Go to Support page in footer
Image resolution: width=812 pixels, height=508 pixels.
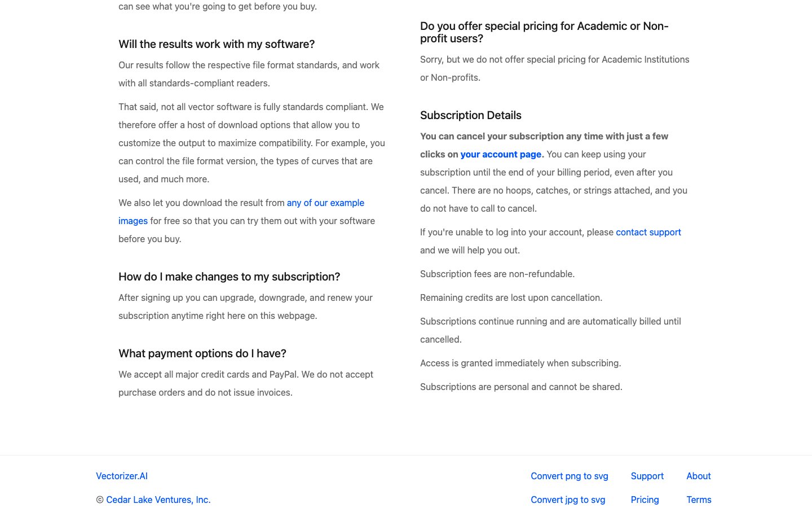pyautogui.click(x=647, y=476)
